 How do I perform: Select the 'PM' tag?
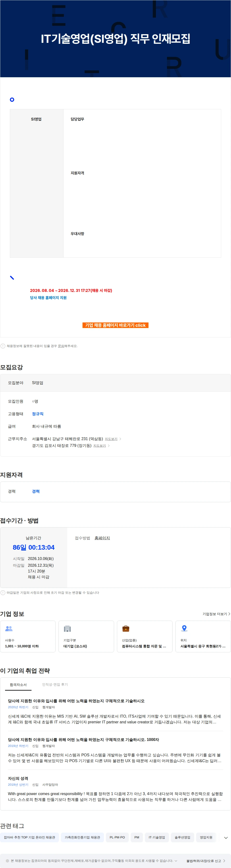point(137,837)
